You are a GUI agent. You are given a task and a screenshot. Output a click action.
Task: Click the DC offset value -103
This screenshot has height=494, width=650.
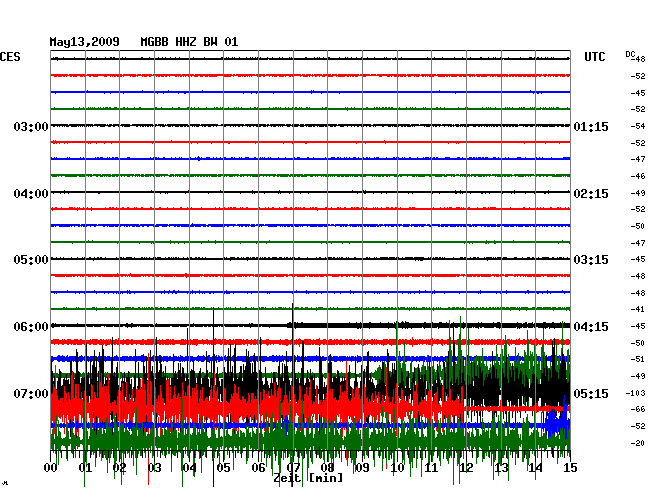tap(635, 393)
